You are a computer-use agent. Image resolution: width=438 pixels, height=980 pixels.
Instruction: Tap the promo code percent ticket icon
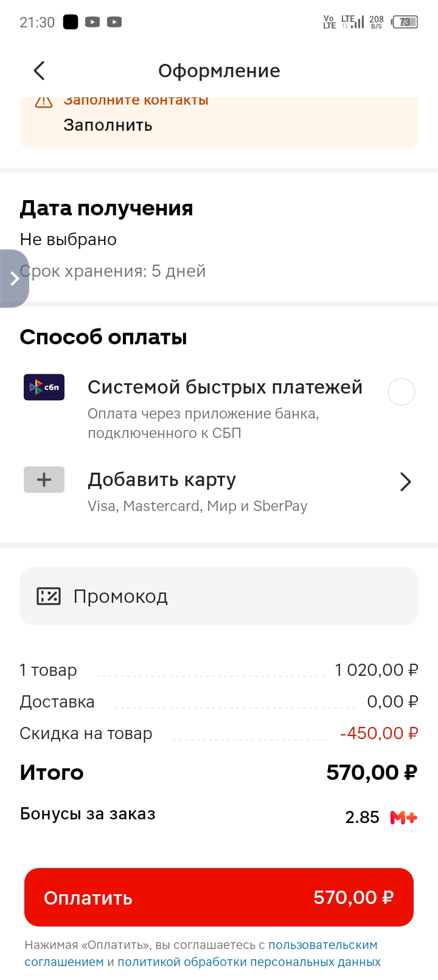click(49, 596)
